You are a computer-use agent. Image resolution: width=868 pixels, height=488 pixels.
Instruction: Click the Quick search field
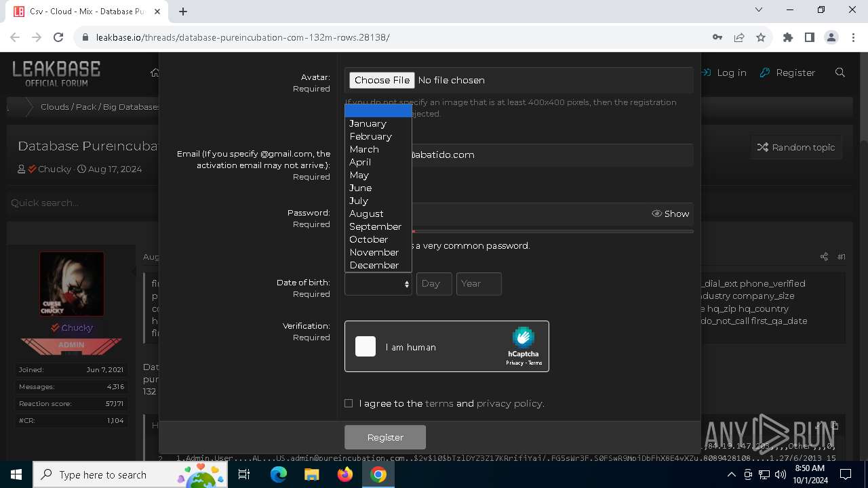(81, 203)
